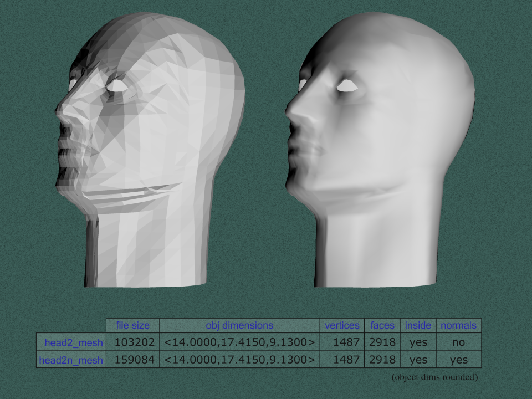Open the head2_mesh row label

click(71, 343)
